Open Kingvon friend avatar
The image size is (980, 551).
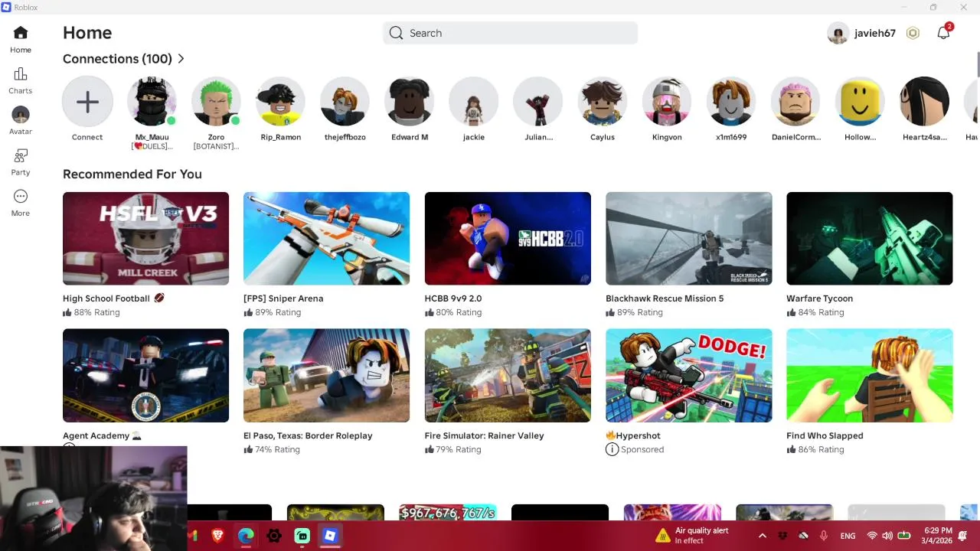point(667,101)
